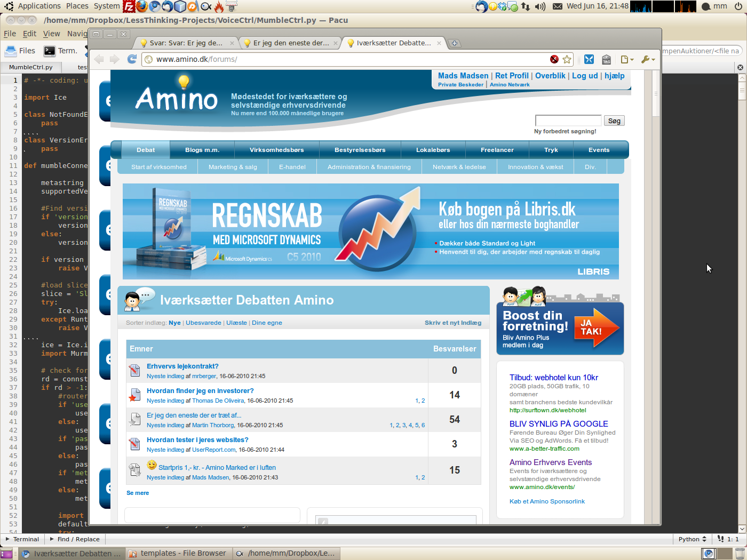747x560 pixels.
Task: Click the blue extension icon beside address bar
Action: pyautogui.click(x=589, y=59)
